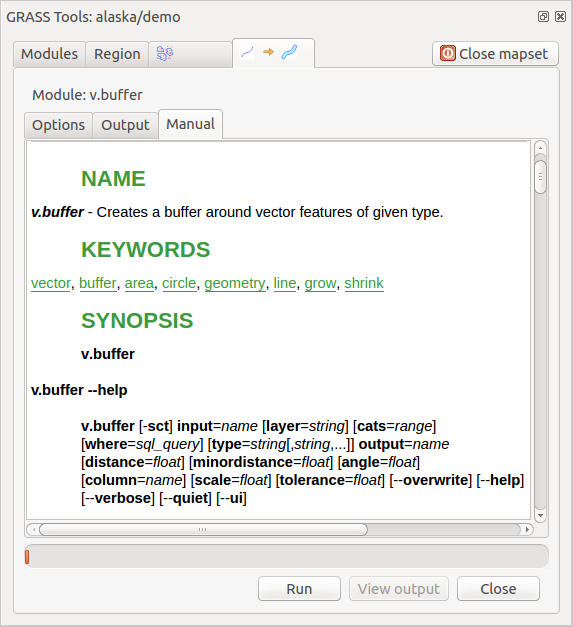Follow the 'grow' keyword link
Image resolution: width=573 pixels, height=627 pixels.
[x=320, y=283]
